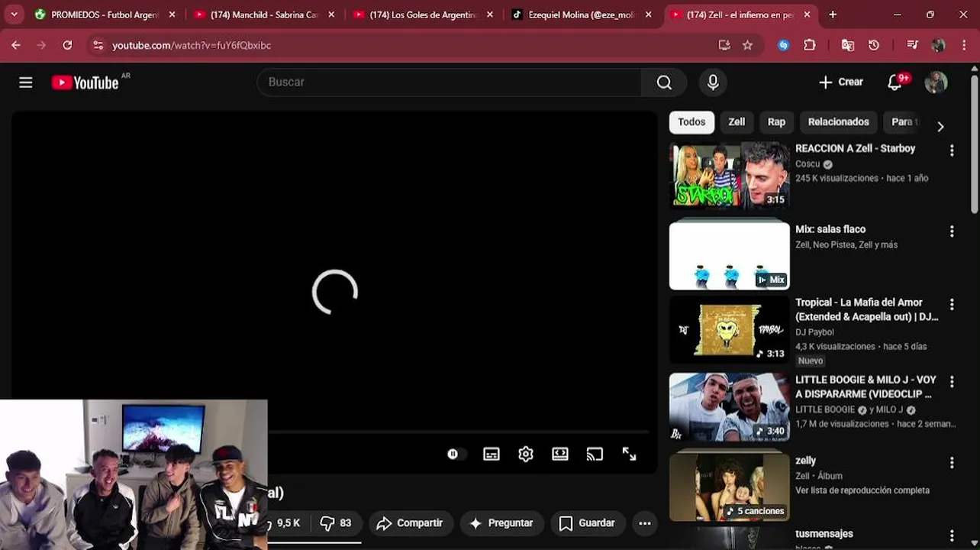The width and height of the screenshot is (980, 550).
Task: Open the YouTube account avatar menu
Action: (936, 82)
